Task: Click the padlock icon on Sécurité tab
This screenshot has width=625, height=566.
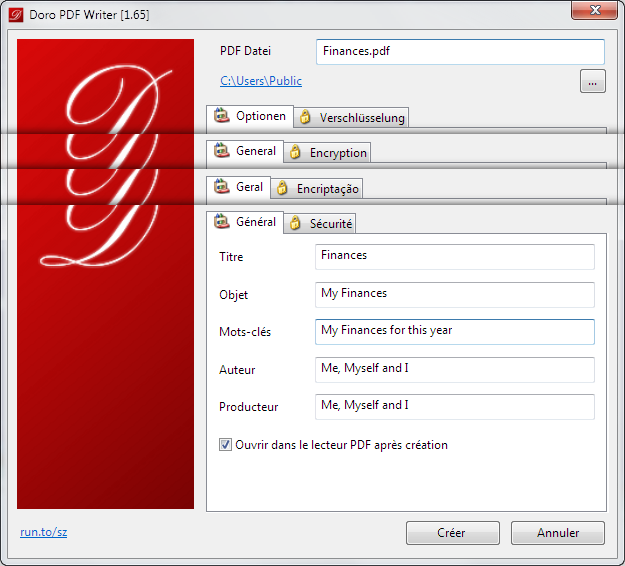Action: point(295,223)
